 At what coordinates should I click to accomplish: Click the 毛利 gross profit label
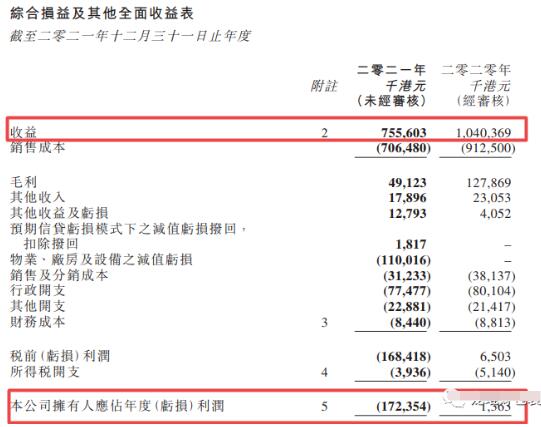click(23, 182)
